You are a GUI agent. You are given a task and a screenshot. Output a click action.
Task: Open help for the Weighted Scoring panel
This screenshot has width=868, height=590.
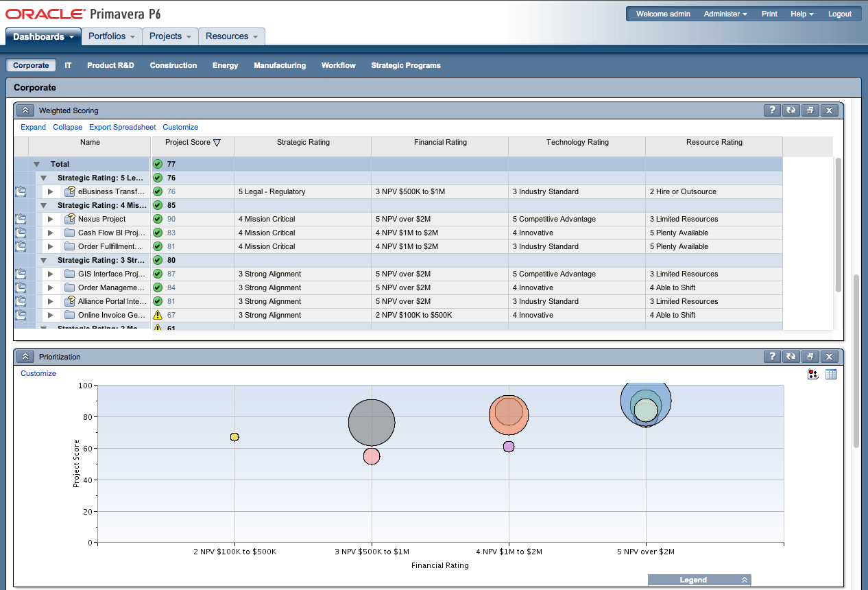tap(772, 110)
